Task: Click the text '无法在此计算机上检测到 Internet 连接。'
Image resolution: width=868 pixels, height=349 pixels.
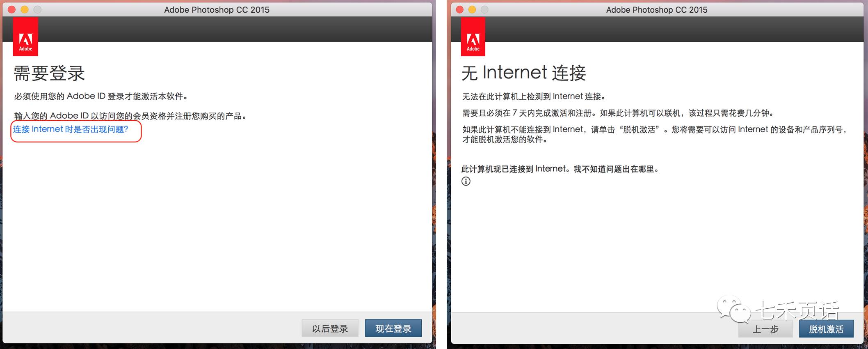Action: pos(534,96)
